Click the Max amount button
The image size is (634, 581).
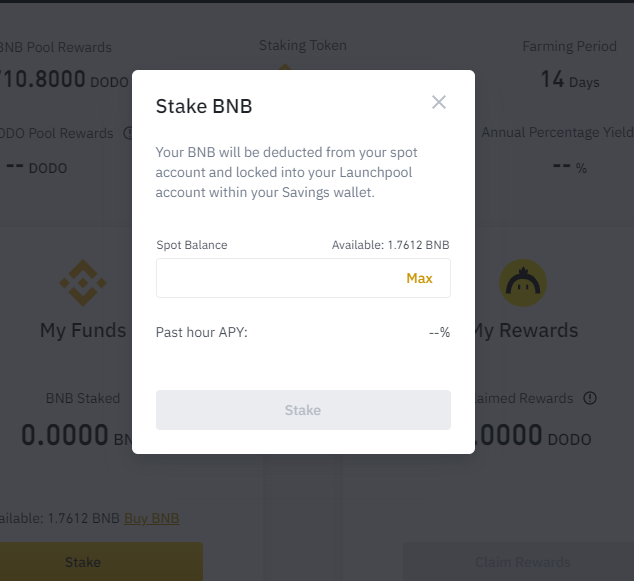(419, 278)
